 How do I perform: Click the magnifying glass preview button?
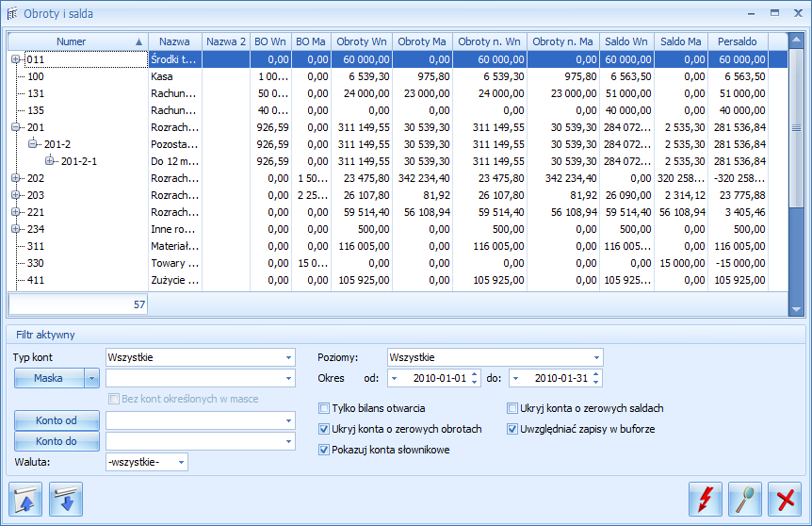click(x=745, y=499)
